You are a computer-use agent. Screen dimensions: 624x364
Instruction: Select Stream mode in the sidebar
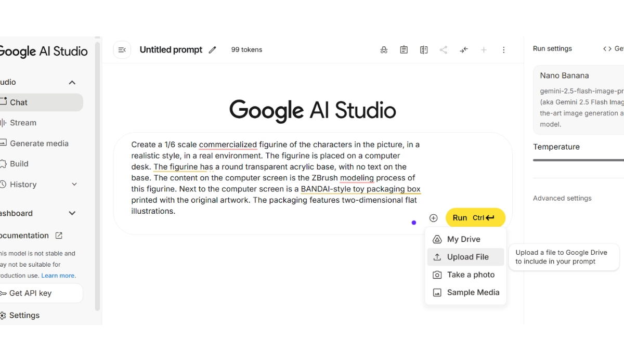(23, 123)
